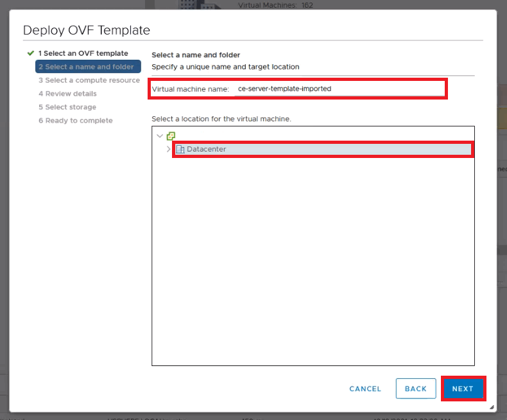Click the green checkmark beside step 1

31,53
